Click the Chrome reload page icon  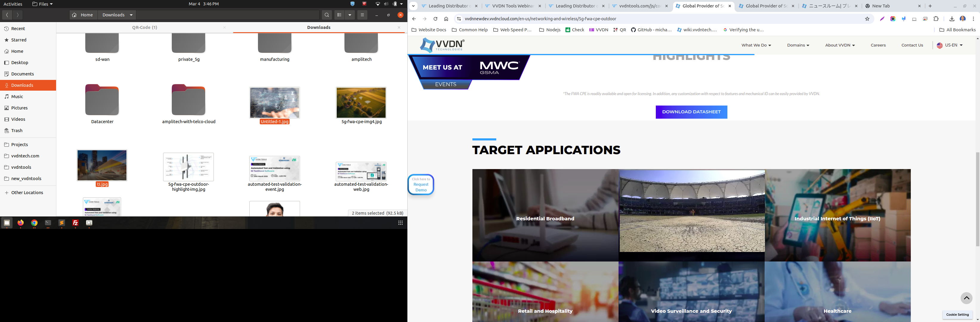coord(435,18)
